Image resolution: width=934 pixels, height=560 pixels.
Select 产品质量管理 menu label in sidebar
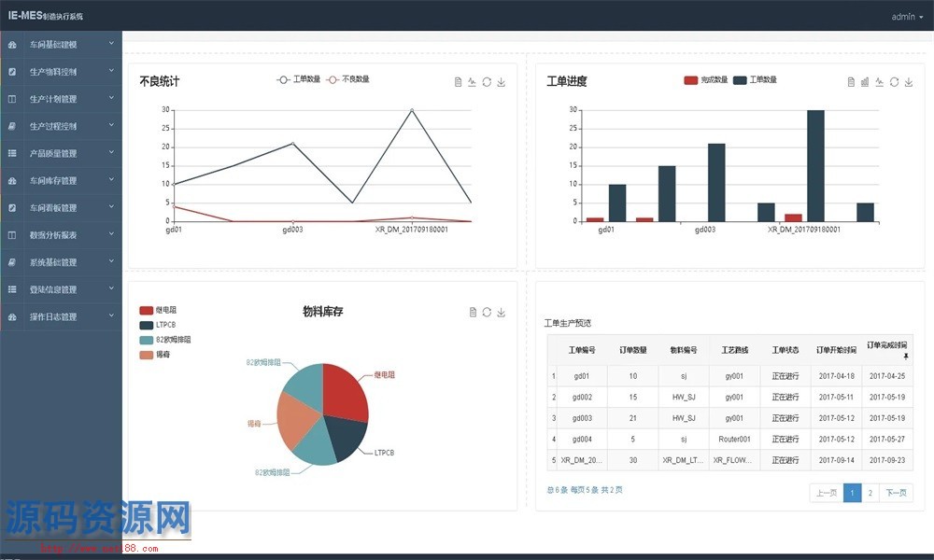click(x=53, y=154)
